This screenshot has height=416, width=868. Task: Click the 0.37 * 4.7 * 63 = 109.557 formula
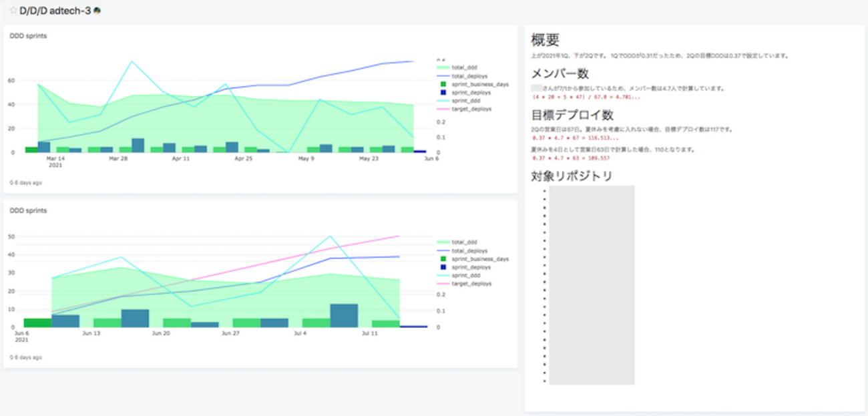pyautogui.click(x=571, y=158)
